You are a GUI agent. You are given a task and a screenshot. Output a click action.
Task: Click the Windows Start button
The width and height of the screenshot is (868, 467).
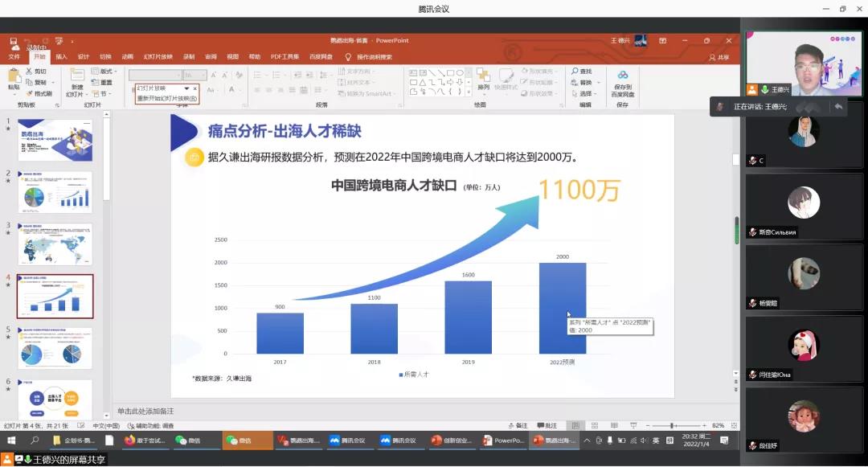pyautogui.click(x=12, y=440)
